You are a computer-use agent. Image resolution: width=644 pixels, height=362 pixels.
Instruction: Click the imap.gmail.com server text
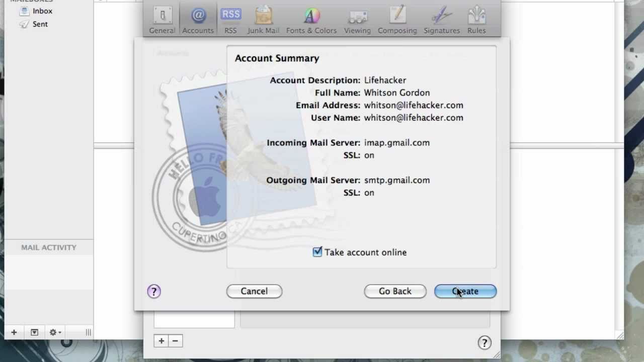click(x=397, y=143)
